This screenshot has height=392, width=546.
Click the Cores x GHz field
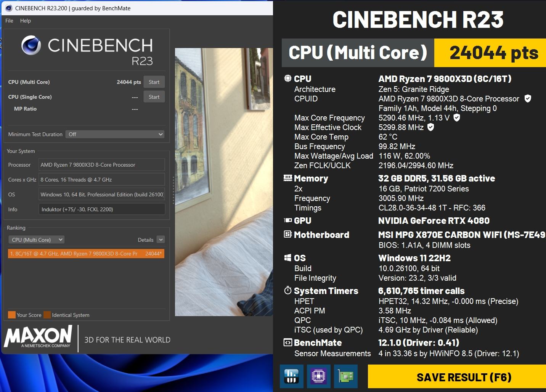pos(102,180)
